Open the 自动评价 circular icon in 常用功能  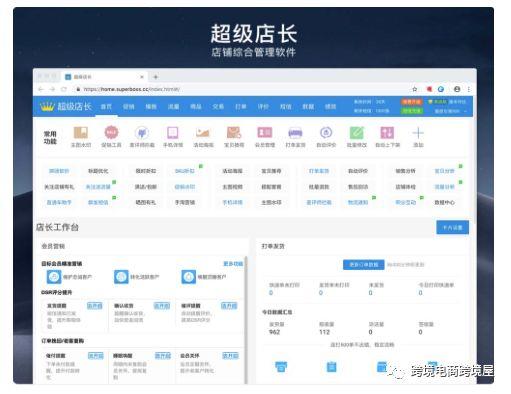click(326, 132)
